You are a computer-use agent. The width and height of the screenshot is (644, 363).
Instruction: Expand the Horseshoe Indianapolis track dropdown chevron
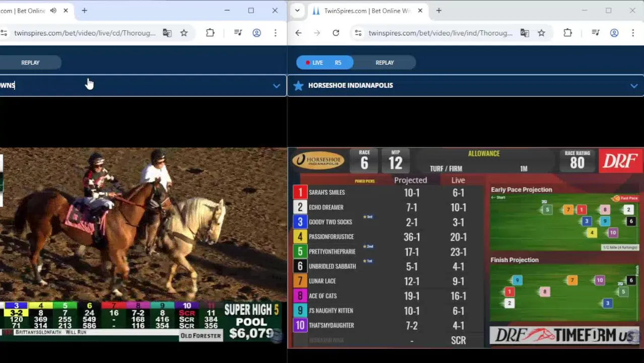[x=634, y=86]
